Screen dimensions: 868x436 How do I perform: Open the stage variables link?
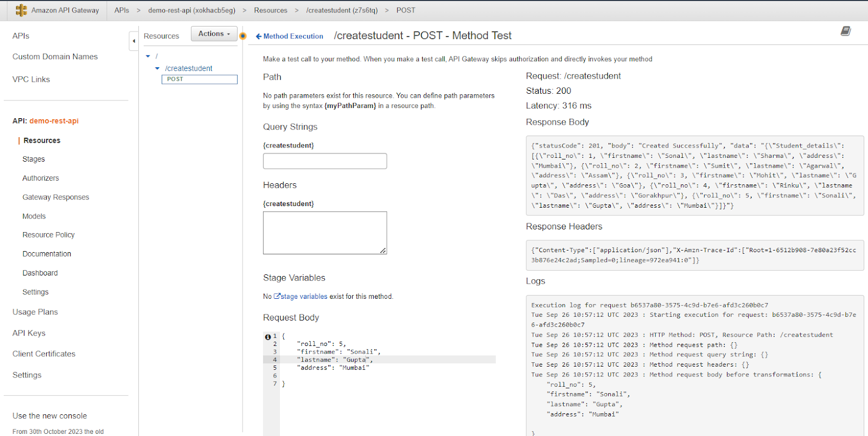[x=304, y=297]
